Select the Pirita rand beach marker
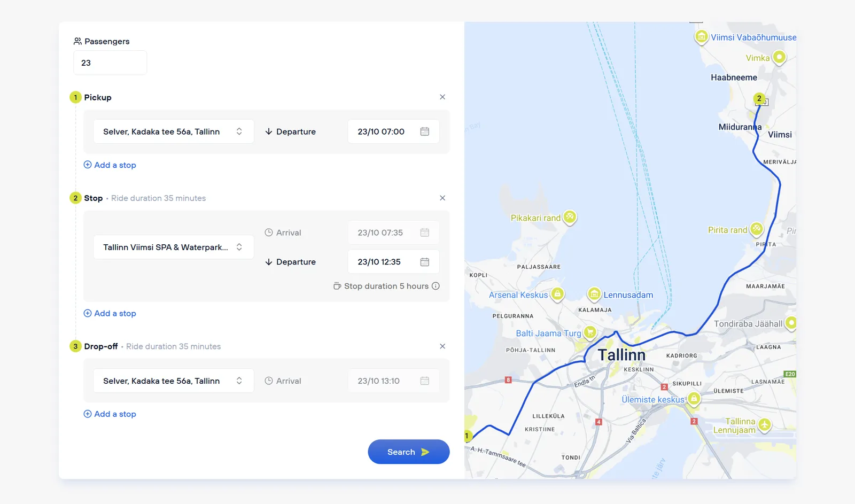Image resolution: width=855 pixels, height=504 pixels. (756, 229)
